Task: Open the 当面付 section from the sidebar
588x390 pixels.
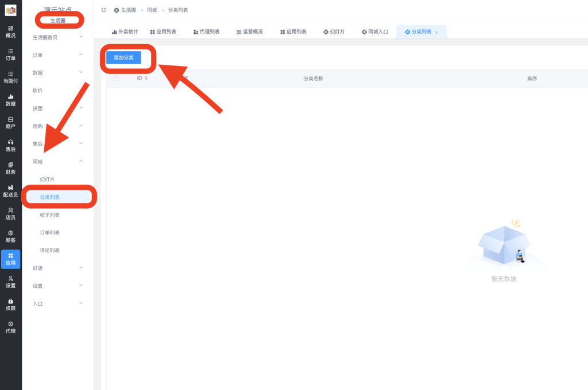Action: (10, 77)
